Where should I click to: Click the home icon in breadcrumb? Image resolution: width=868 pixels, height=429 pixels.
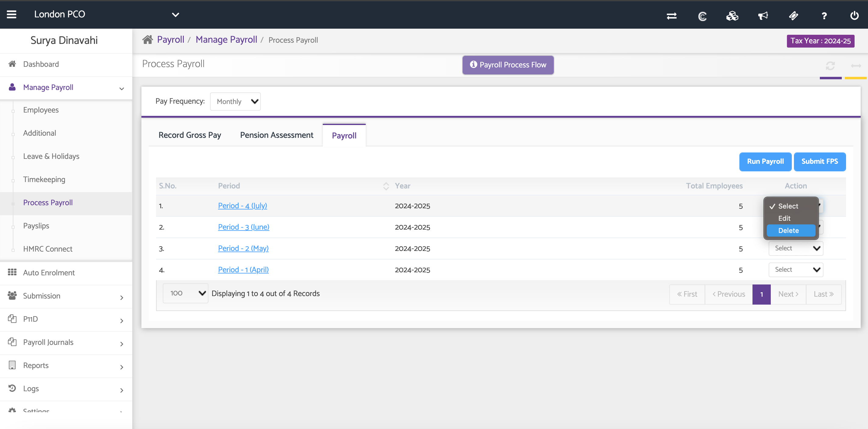click(x=147, y=40)
